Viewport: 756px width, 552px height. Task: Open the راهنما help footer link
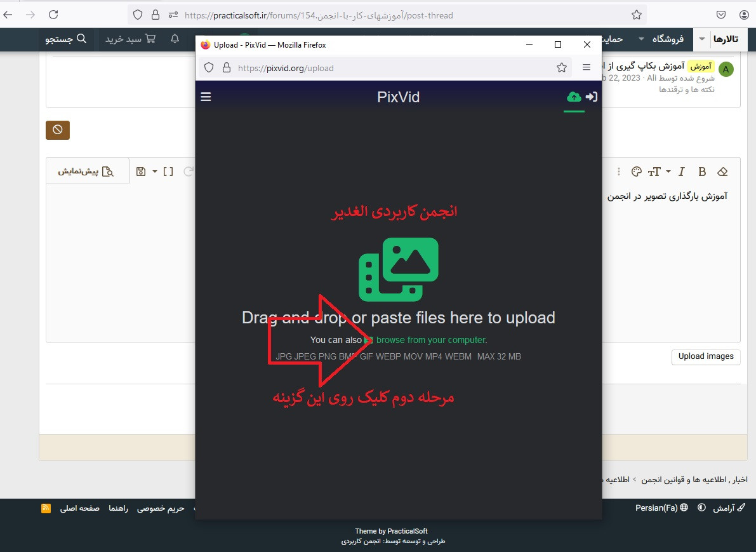[118, 508]
